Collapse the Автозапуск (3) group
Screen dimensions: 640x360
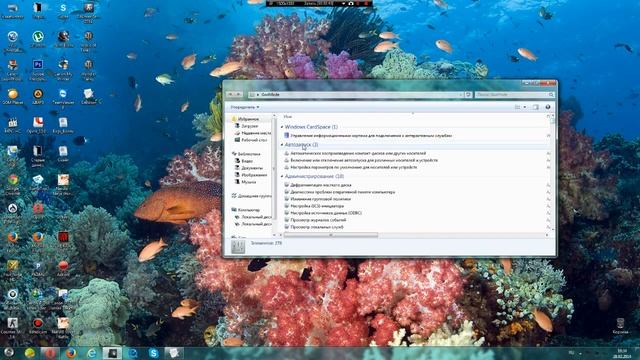point(282,145)
